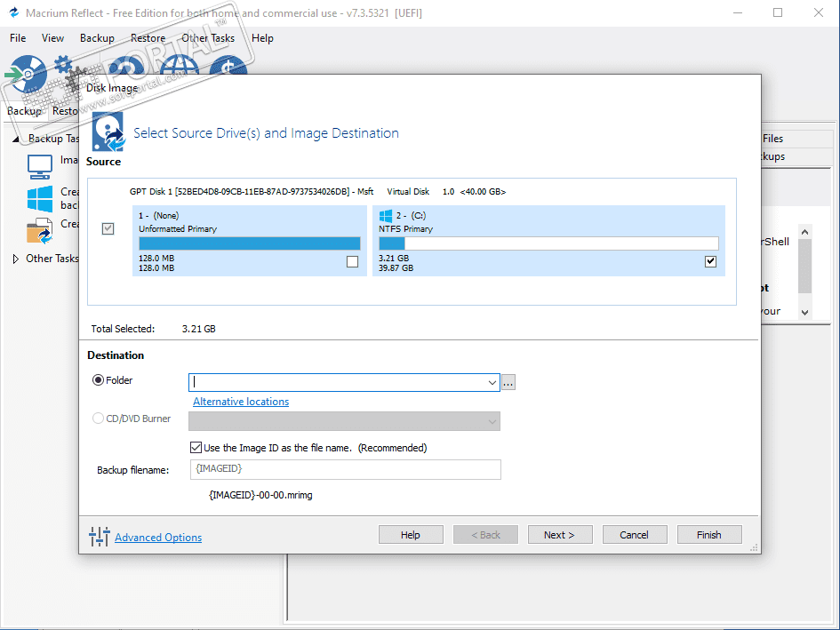
Task: Open the File menu
Action: [18, 38]
